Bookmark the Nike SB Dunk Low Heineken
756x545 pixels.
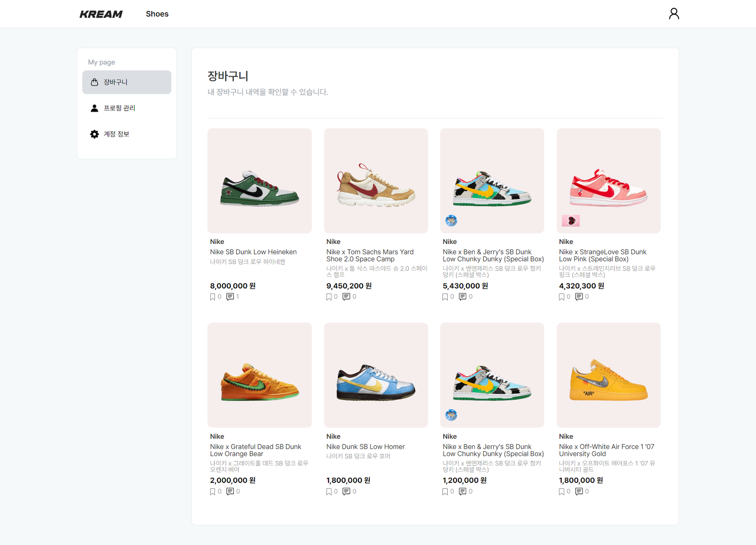[x=213, y=297]
